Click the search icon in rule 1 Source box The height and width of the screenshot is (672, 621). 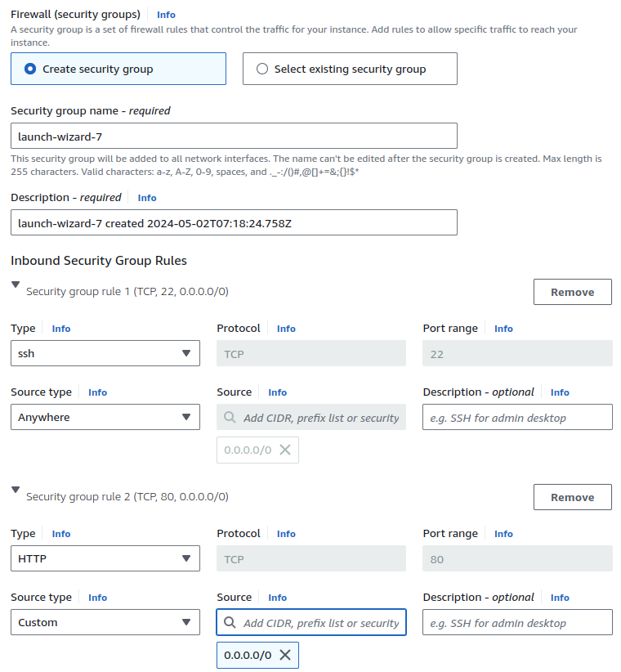pyautogui.click(x=231, y=417)
